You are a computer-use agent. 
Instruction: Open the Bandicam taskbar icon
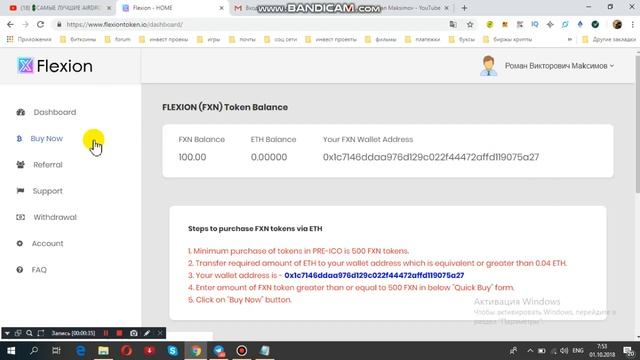242,351
